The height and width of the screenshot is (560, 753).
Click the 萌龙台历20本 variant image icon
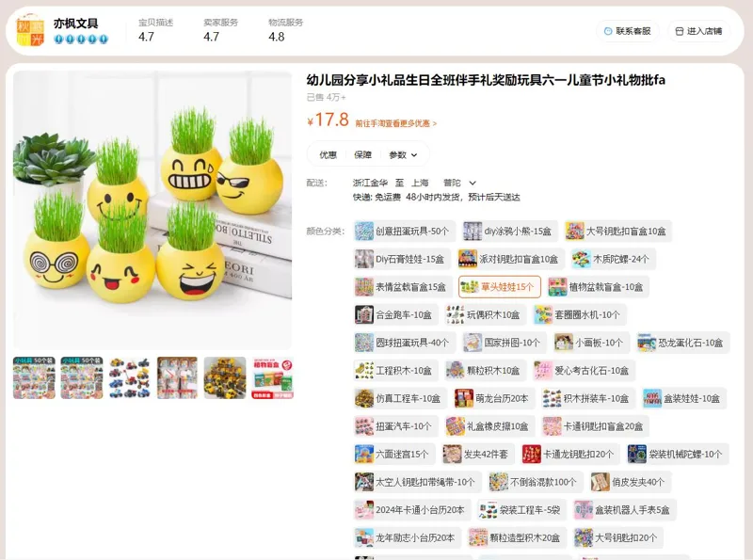point(464,399)
